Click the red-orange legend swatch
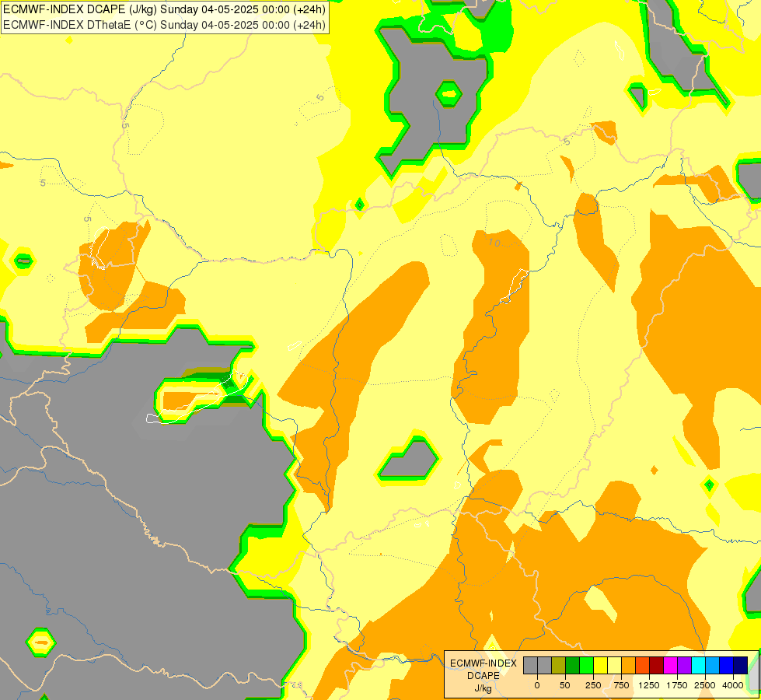Viewport: 761px width, 700px height. point(642,666)
